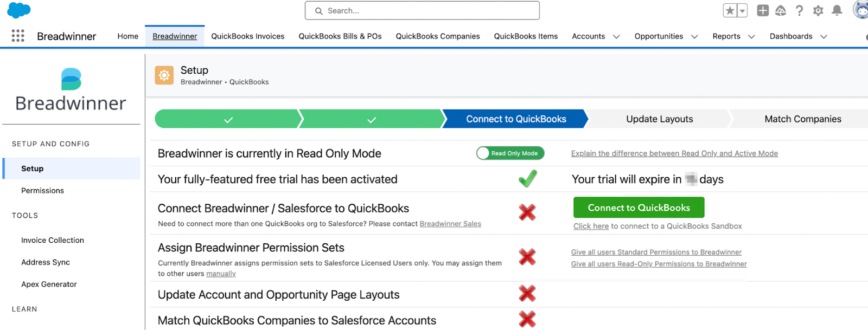
Task: Click the 'Connect Breadwinner / Salesforce to QuickBooks' heading
Action: coord(283,209)
